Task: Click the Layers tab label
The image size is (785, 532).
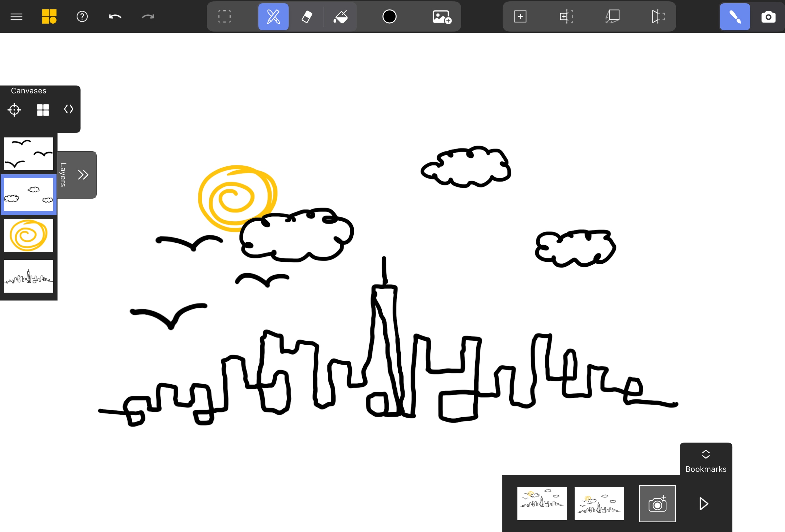Action: pyautogui.click(x=63, y=175)
